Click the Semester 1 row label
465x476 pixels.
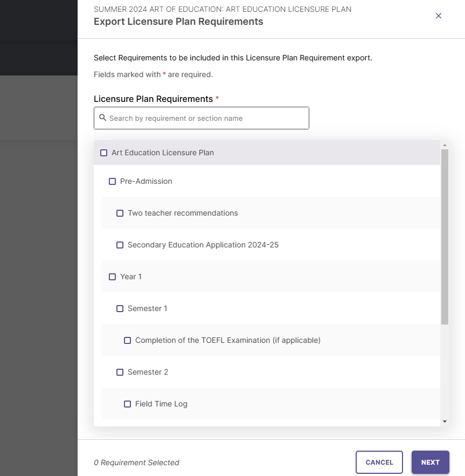pos(148,309)
